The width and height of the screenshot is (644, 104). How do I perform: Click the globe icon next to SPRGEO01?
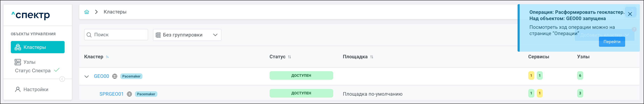pos(129,94)
